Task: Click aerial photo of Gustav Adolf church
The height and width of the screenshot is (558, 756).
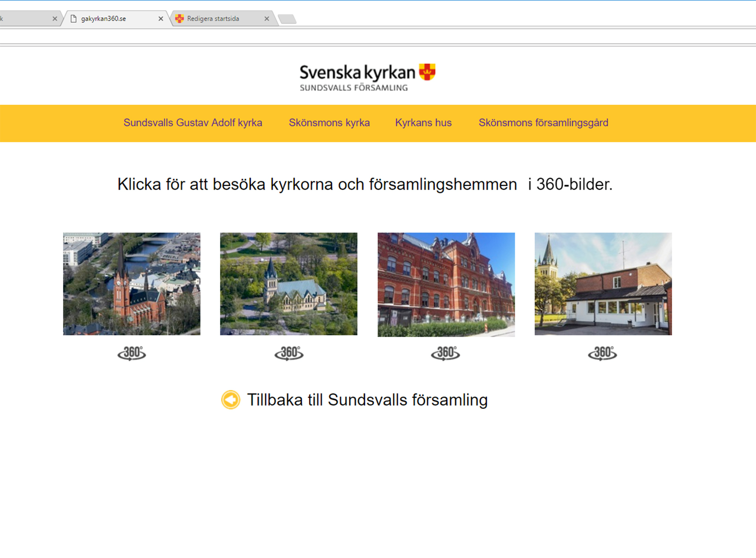Action: point(132,284)
